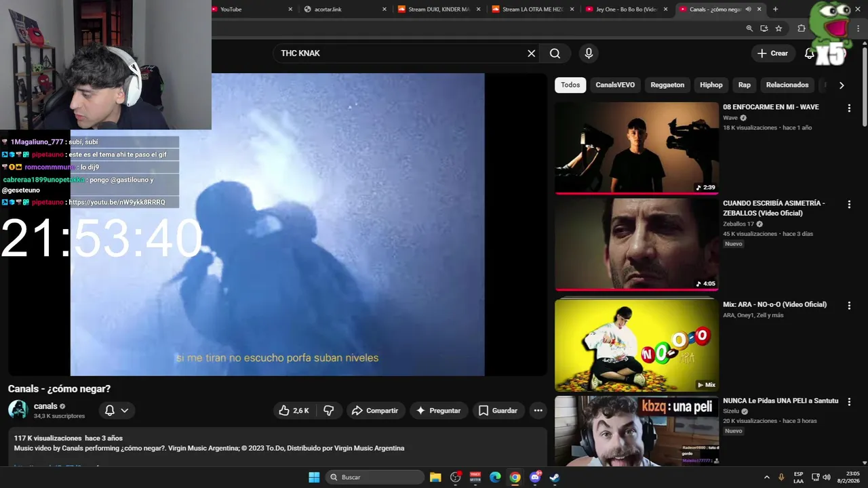Select the Relacionados filter chip

pyautogui.click(x=787, y=85)
